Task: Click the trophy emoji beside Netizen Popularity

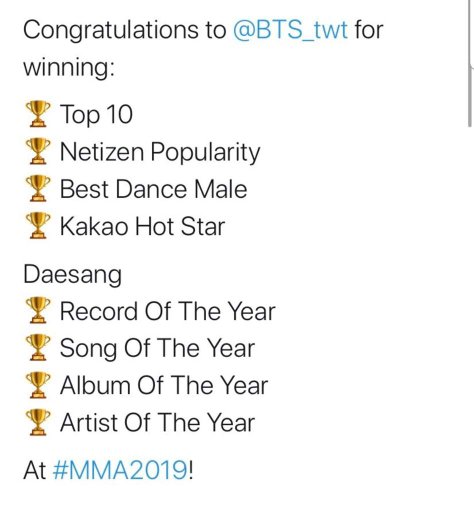Action: [38, 151]
